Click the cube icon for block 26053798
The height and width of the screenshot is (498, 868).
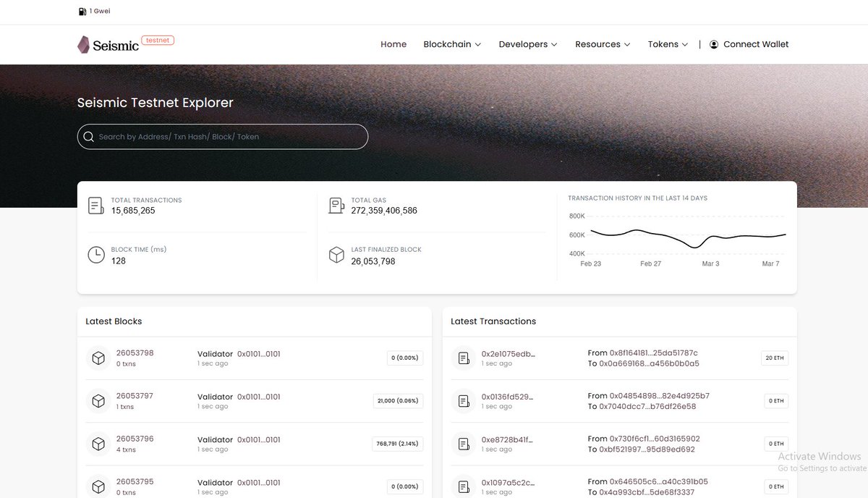point(97,358)
